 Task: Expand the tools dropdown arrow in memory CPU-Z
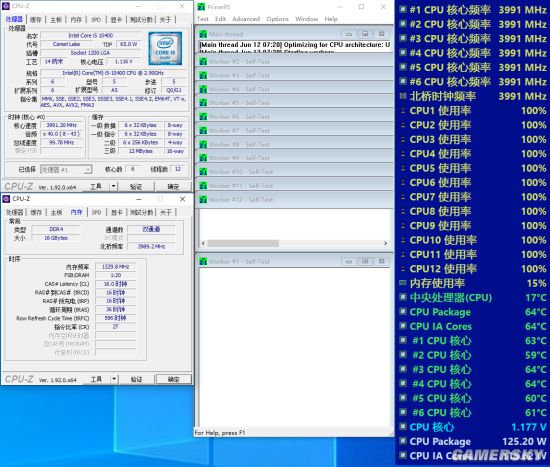click(x=114, y=379)
